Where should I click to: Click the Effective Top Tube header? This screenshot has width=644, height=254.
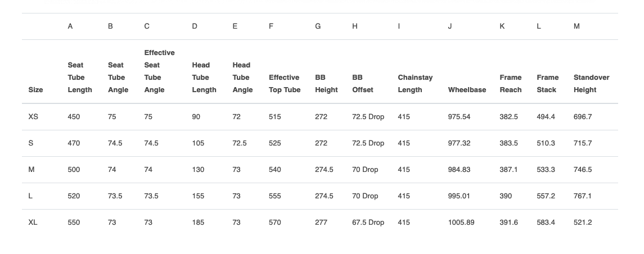[x=285, y=84]
